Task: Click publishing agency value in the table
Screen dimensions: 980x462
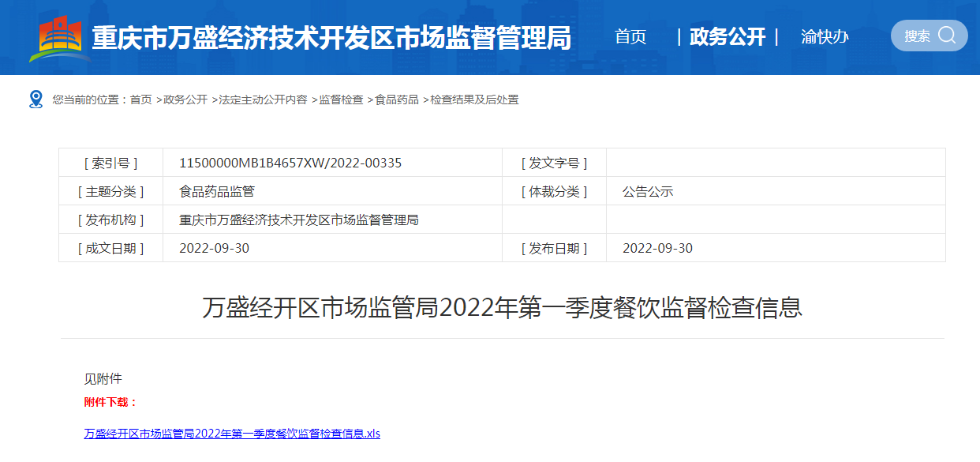Action: click(x=299, y=220)
